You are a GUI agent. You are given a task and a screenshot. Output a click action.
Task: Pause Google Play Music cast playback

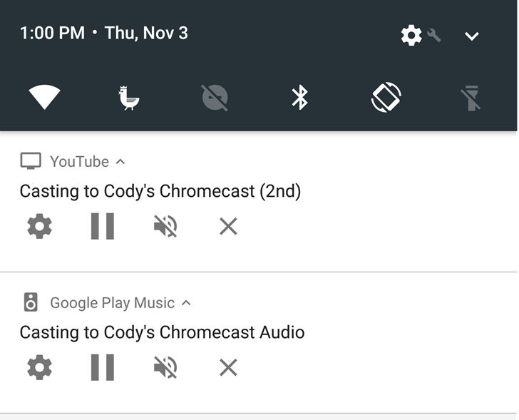[x=103, y=368]
